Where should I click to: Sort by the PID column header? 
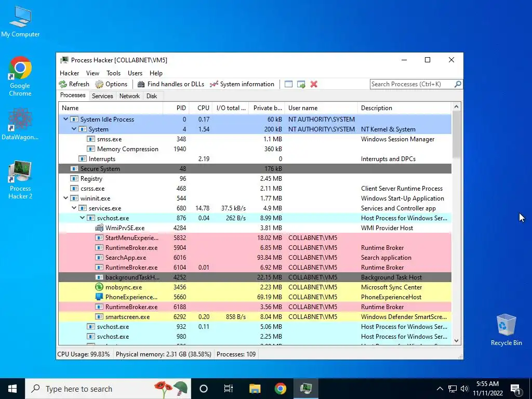tap(176, 108)
